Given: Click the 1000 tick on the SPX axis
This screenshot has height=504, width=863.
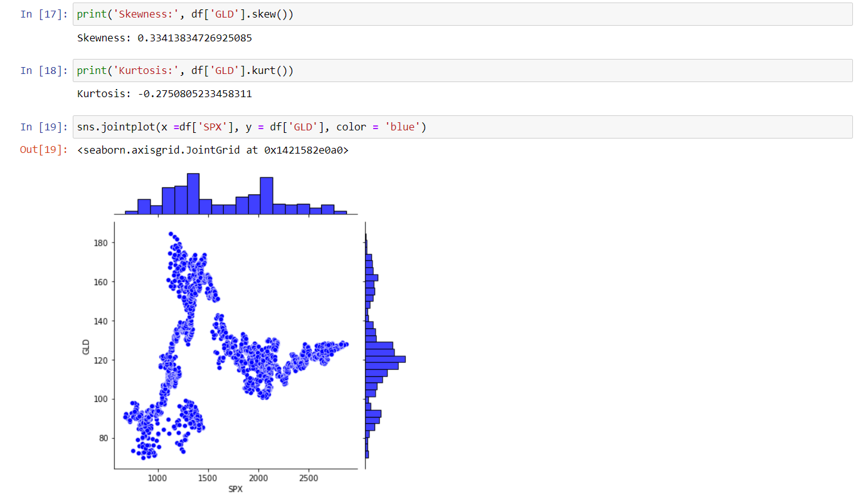Looking at the screenshot, I should click(x=158, y=478).
